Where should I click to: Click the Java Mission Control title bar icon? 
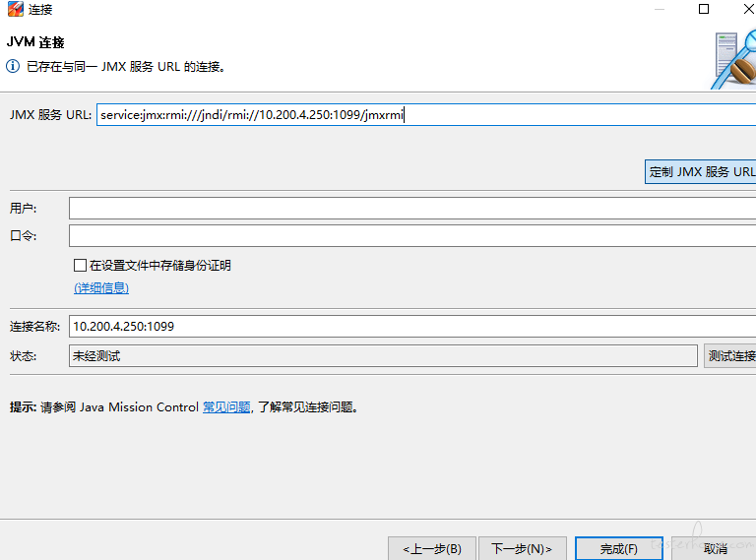(x=15, y=9)
